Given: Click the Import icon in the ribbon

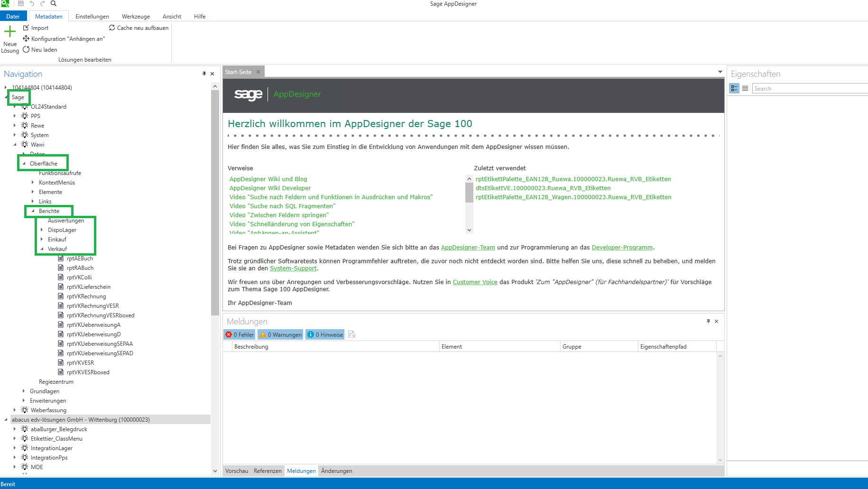Looking at the screenshot, I should pyautogui.click(x=26, y=28).
